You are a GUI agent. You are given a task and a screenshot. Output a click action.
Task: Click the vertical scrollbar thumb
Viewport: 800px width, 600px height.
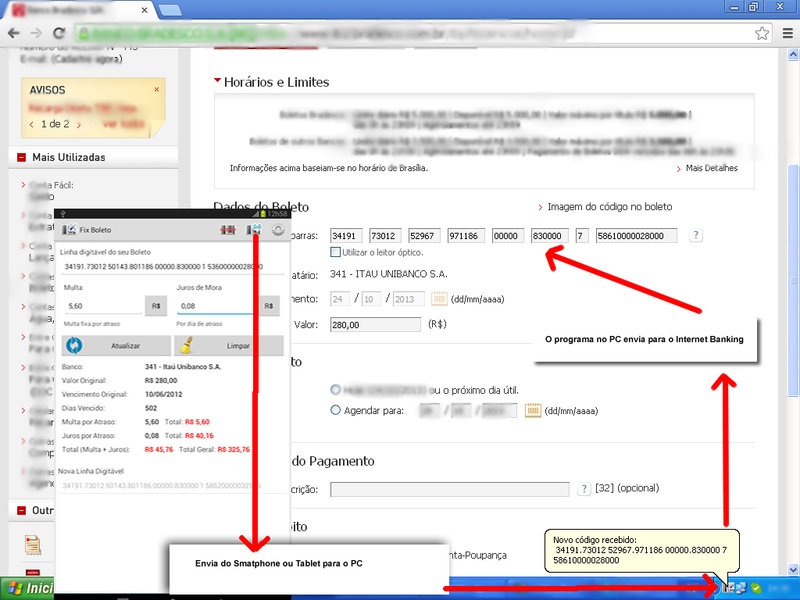[793, 280]
